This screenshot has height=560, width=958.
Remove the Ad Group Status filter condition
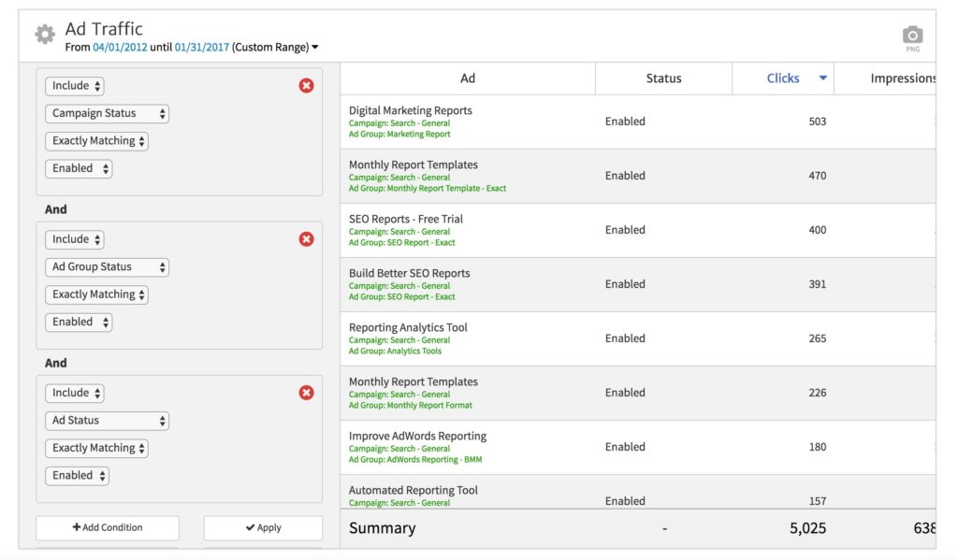click(x=306, y=239)
